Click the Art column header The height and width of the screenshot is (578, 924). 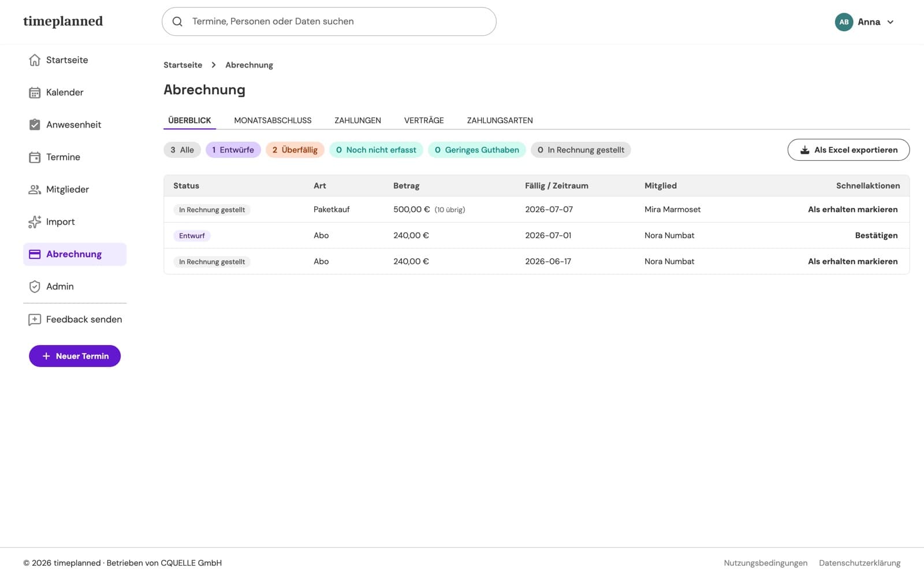coord(320,186)
